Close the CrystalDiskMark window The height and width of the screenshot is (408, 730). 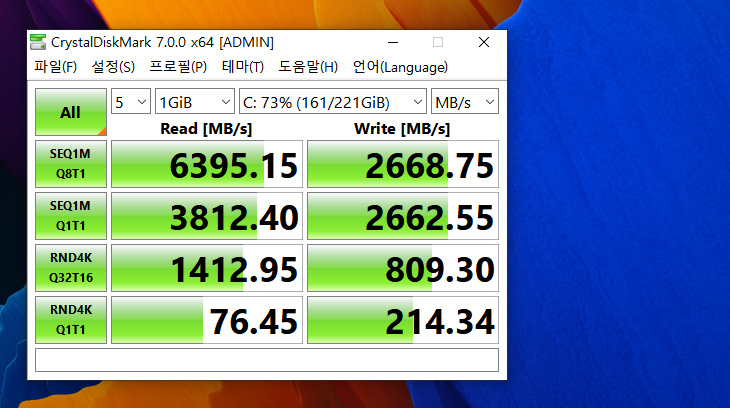[484, 42]
